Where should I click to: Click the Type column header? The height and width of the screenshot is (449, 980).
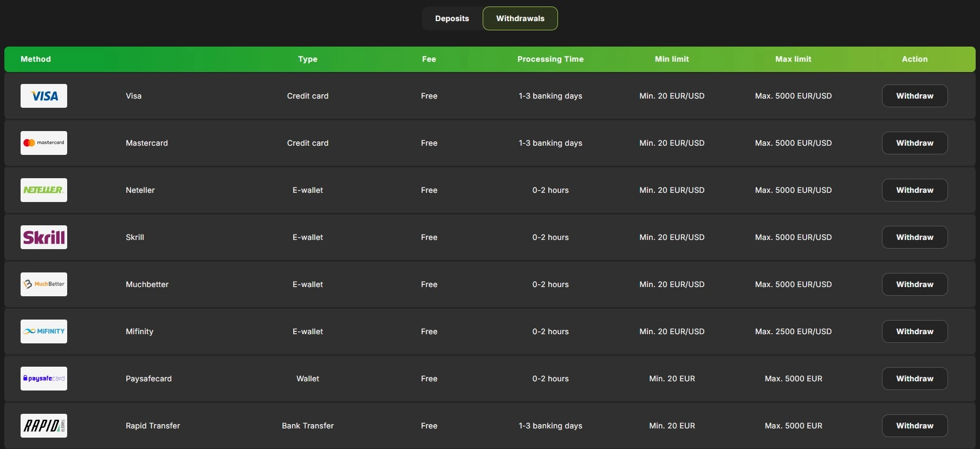coord(308,59)
